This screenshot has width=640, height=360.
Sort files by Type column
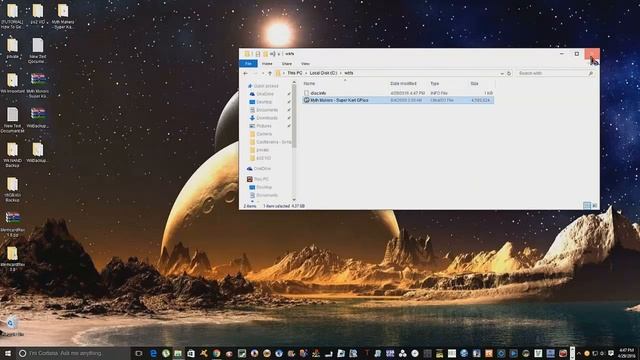click(x=434, y=83)
